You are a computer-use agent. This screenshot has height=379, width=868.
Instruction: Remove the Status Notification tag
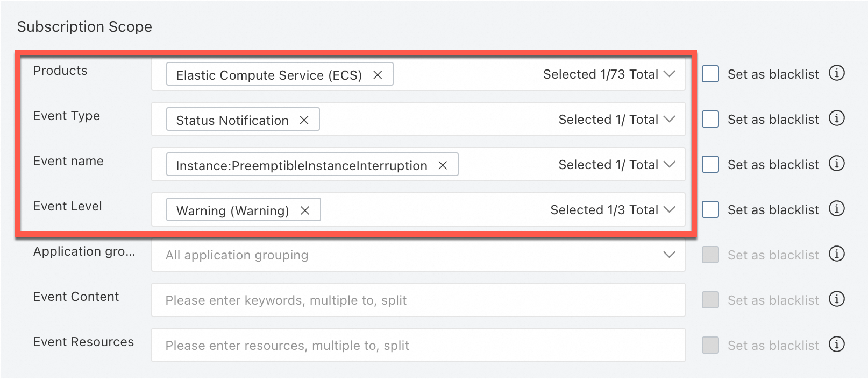point(304,120)
